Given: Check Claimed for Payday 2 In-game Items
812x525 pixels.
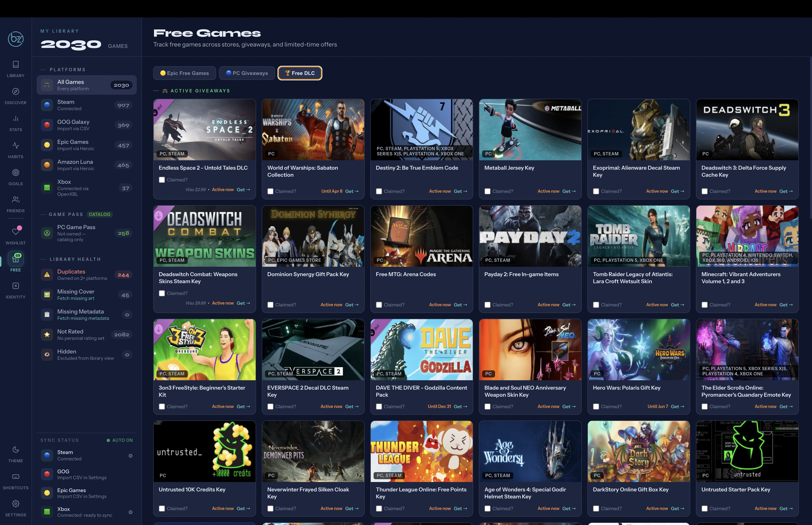Looking at the screenshot, I should coord(488,305).
